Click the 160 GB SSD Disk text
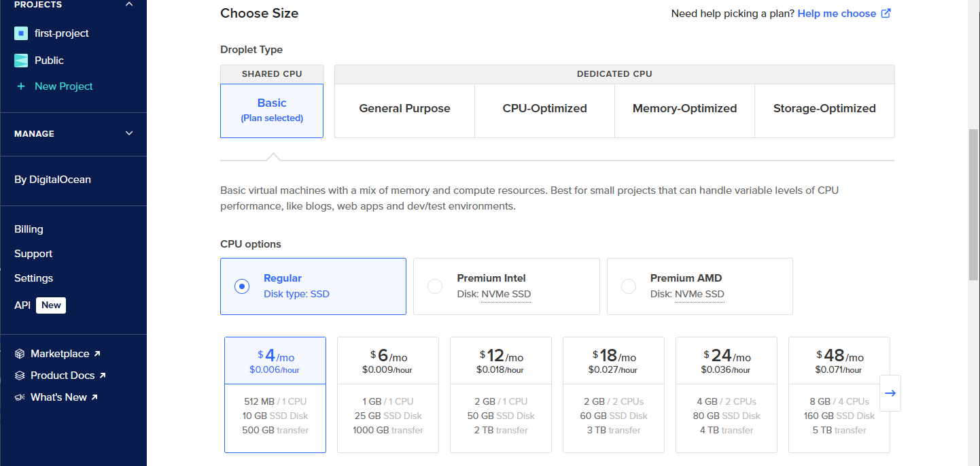980x466 pixels. [839, 416]
